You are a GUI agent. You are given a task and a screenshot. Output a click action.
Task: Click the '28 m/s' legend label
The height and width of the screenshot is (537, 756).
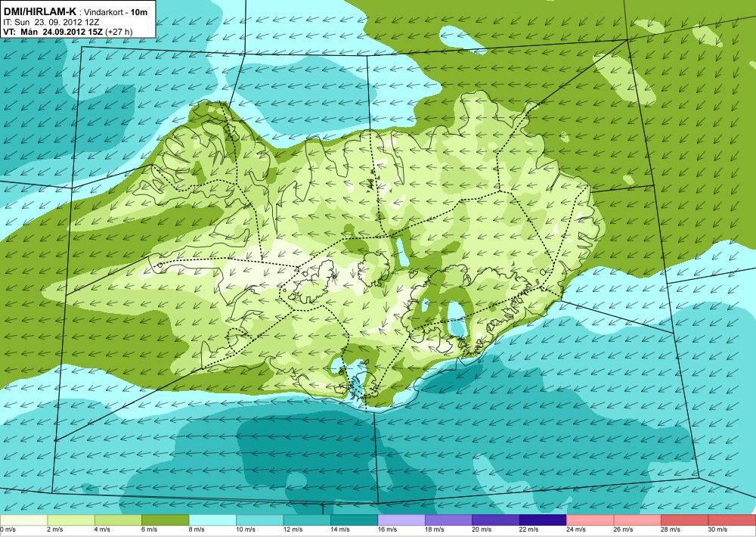(x=671, y=529)
